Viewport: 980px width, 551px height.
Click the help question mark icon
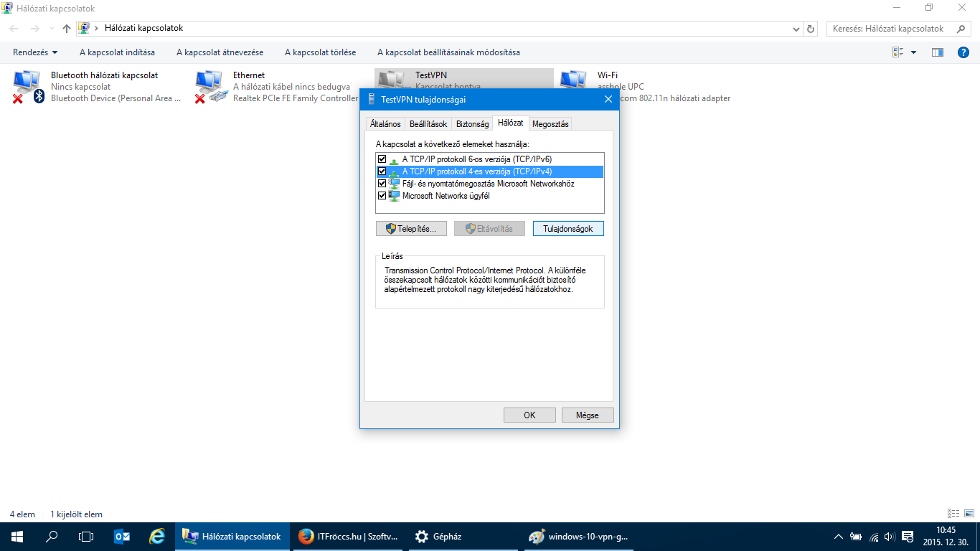[963, 52]
